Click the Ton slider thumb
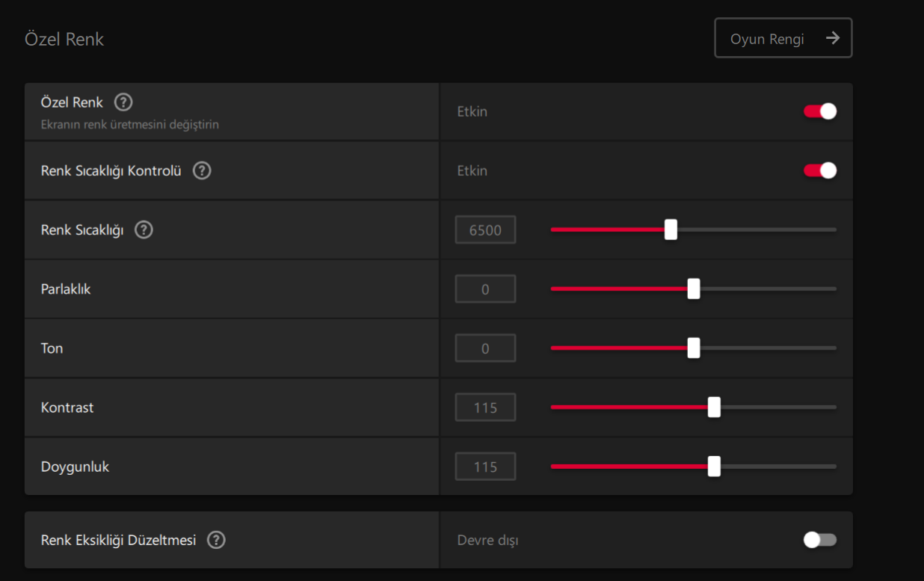 [694, 348]
